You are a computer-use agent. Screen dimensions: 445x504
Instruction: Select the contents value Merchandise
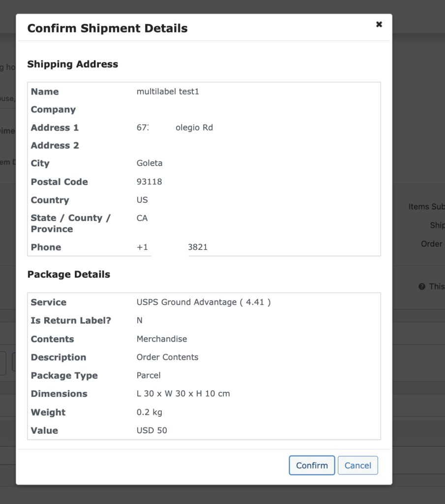point(162,339)
